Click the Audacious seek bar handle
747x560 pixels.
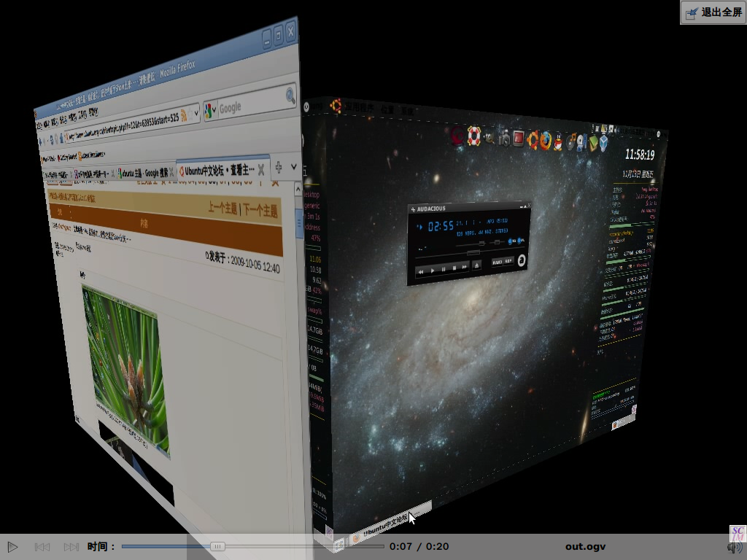[473, 252]
